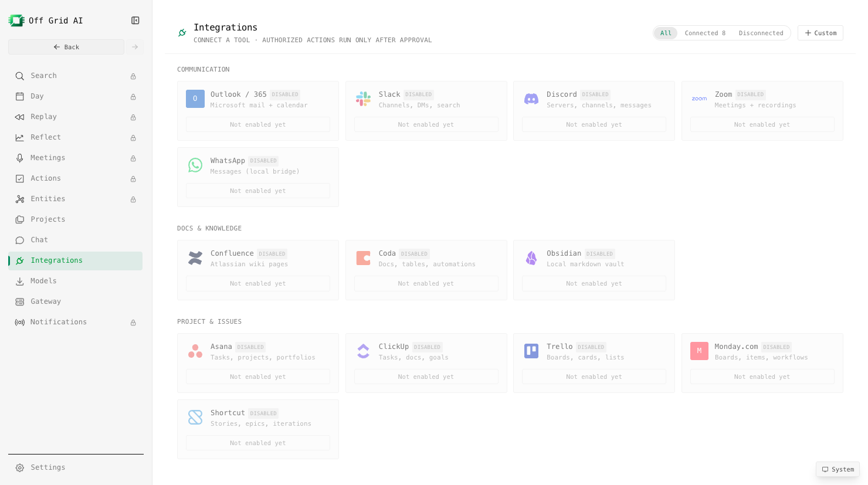Click Not enabled yet under WhatsApp
Screen dimensions: 868x485
258,191
